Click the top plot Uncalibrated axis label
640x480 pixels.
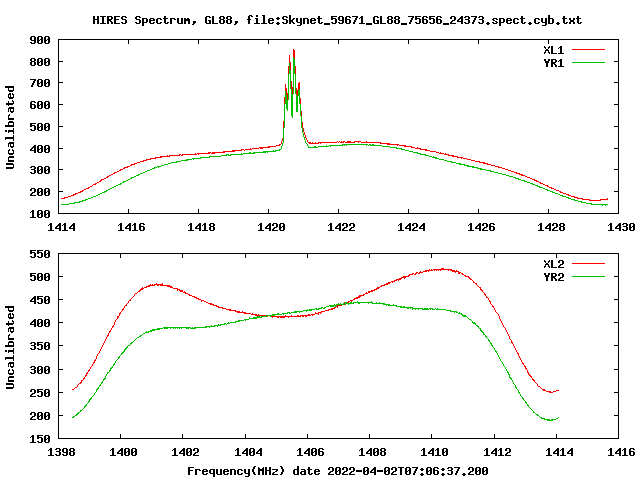pyautogui.click(x=10, y=127)
